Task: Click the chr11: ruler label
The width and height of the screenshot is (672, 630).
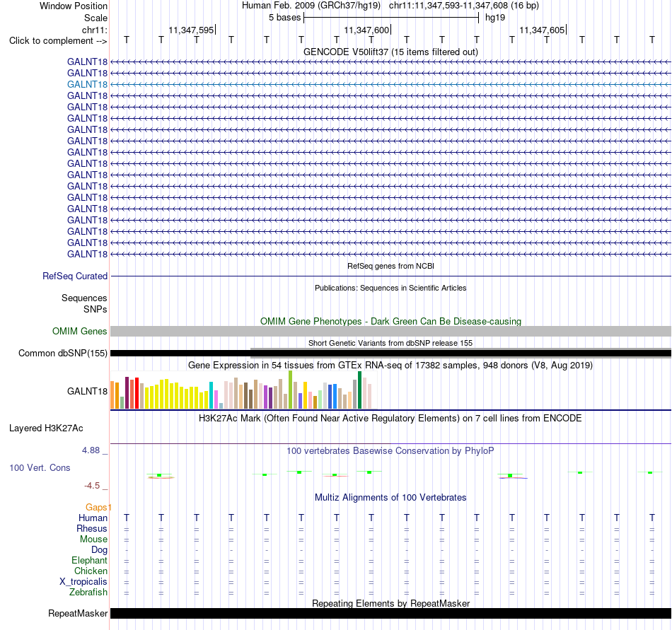Action: (x=94, y=30)
